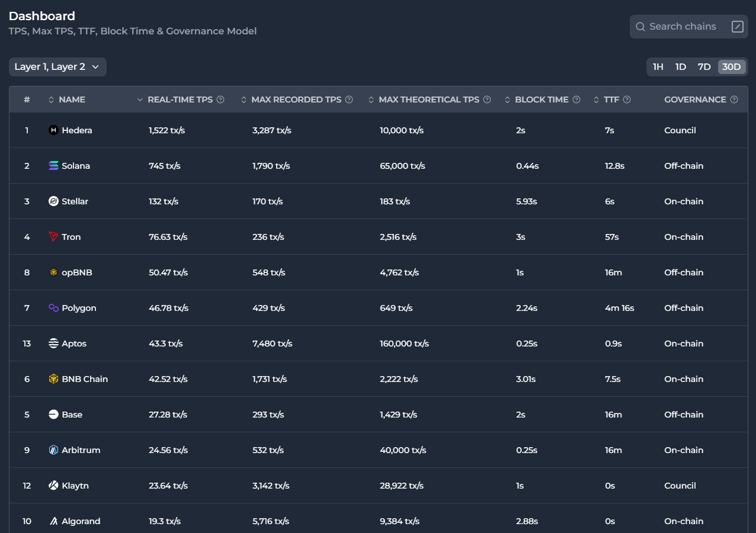Sort by Max Theoretical TPS column

point(424,99)
